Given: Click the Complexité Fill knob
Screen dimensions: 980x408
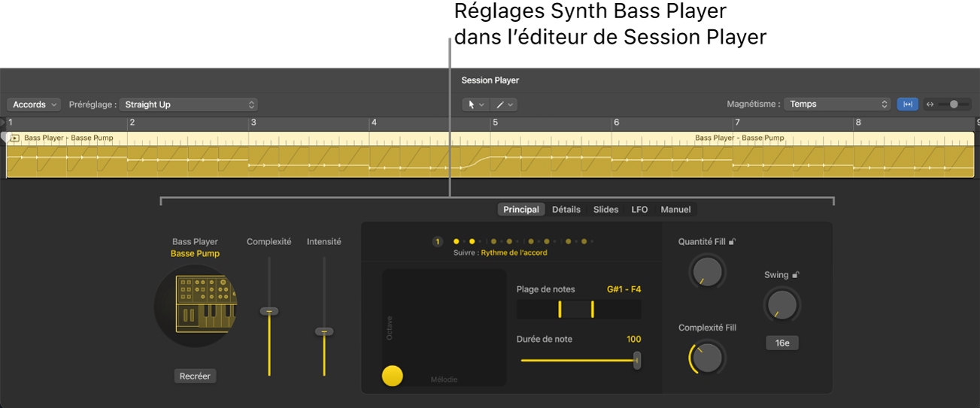Looking at the screenshot, I should tap(708, 358).
